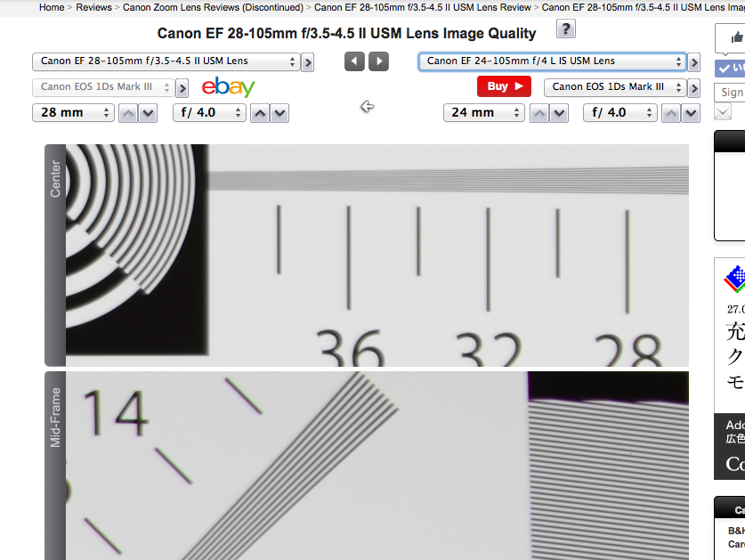Go to Home in the breadcrumb
745x560 pixels.
52,7
